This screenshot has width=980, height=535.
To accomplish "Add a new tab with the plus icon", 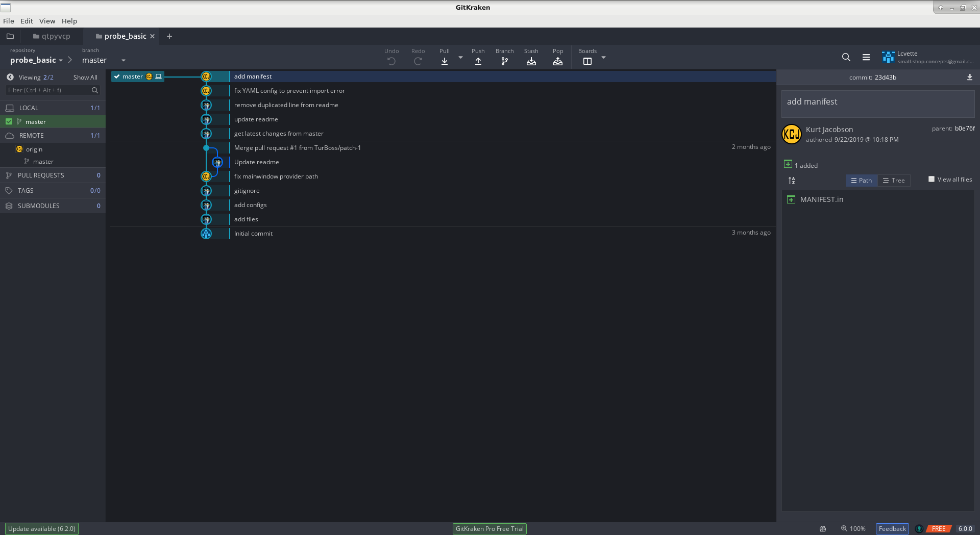I will [x=169, y=36].
